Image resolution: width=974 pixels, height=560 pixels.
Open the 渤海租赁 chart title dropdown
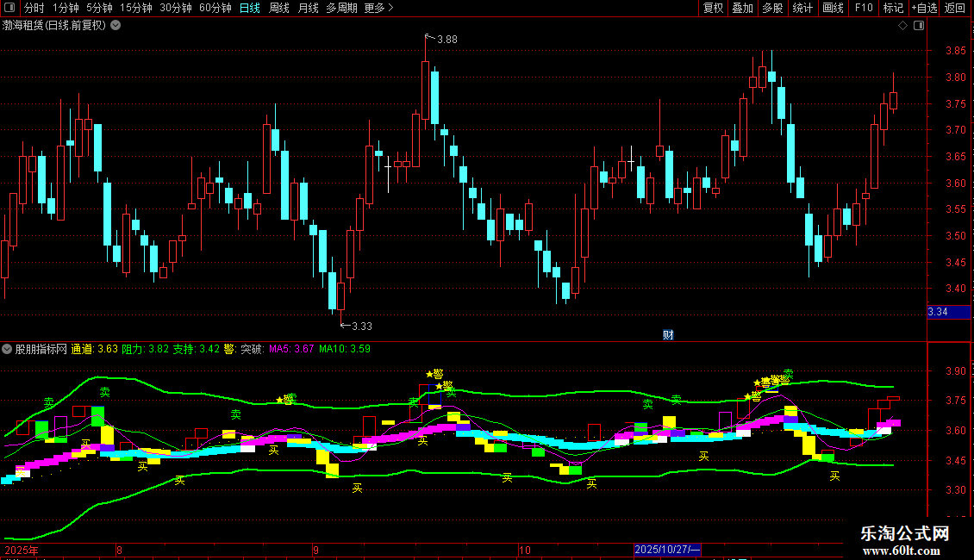(x=116, y=25)
